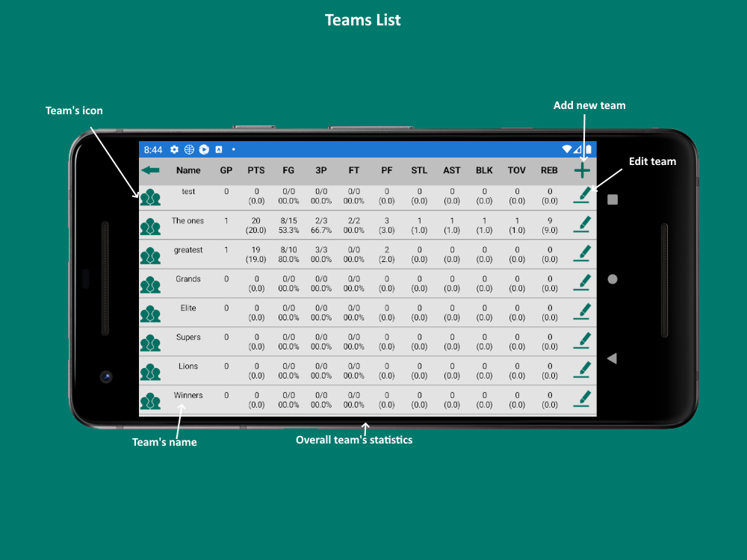
Task: Open the Lions team row
Action: point(188,367)
